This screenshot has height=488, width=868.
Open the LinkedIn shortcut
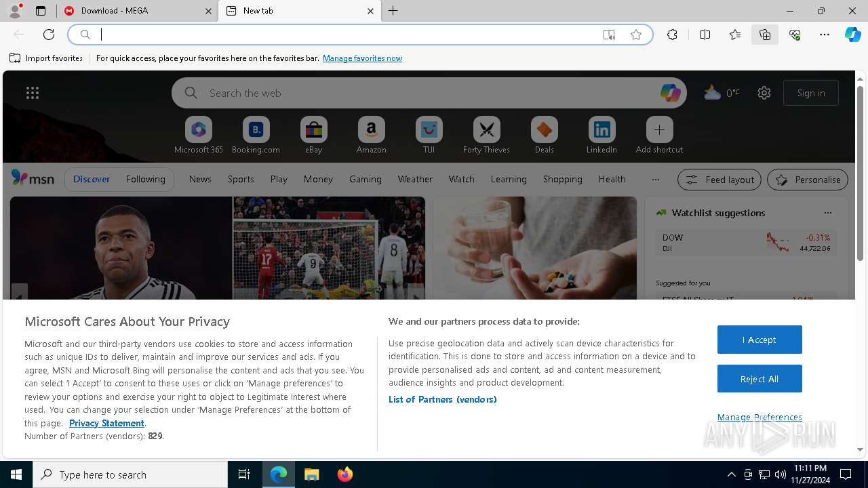pos(602,135)
